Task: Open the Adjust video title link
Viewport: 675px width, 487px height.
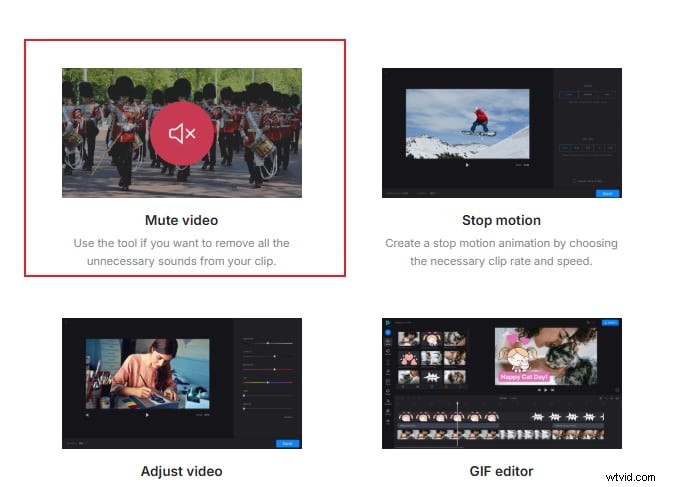Action: pyautogui.click(x=181, y=471)
